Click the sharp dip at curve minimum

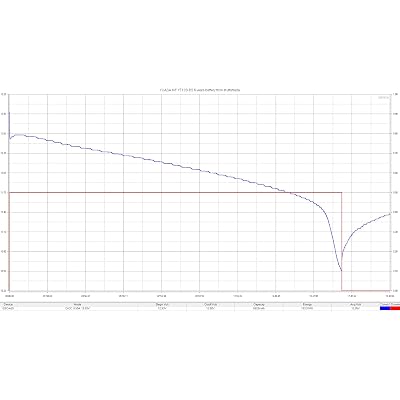click(341, 269)
